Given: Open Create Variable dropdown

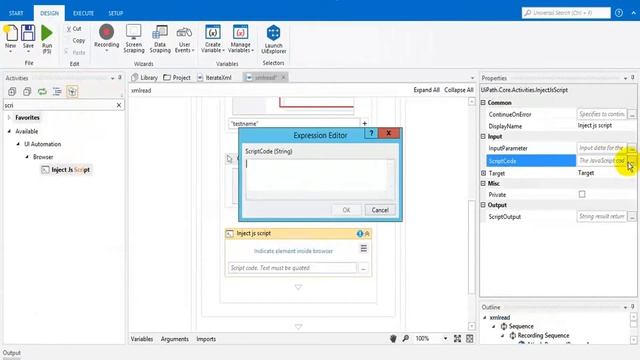Looking at the screenshot, I should coord(213,38).
